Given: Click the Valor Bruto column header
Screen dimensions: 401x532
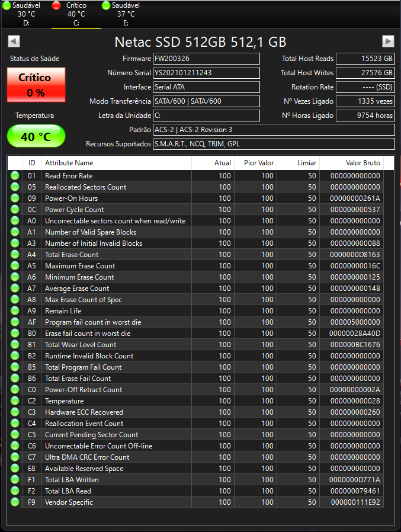Looking at the screenshot, I should pos(352,163).
